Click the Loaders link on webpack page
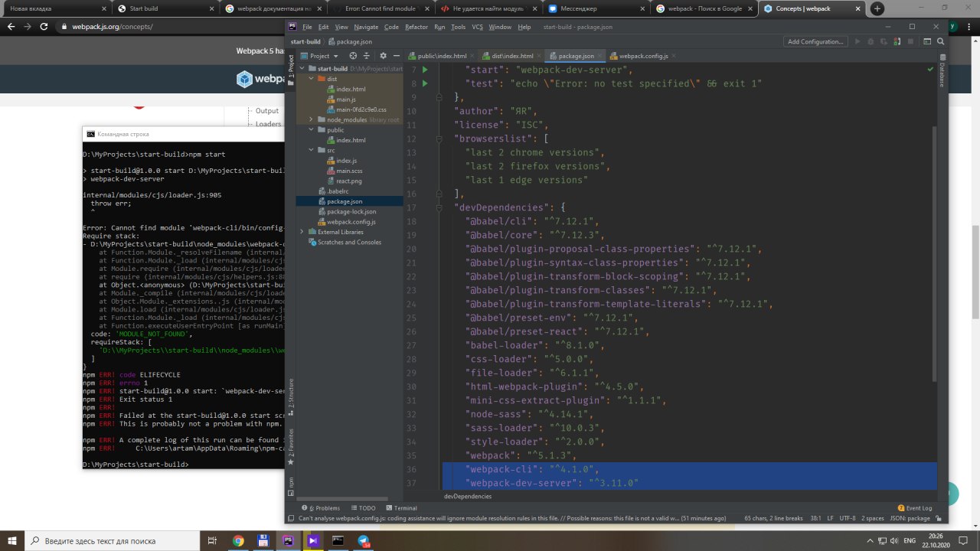This screenshot has height=551, width=980. point(268,124)
